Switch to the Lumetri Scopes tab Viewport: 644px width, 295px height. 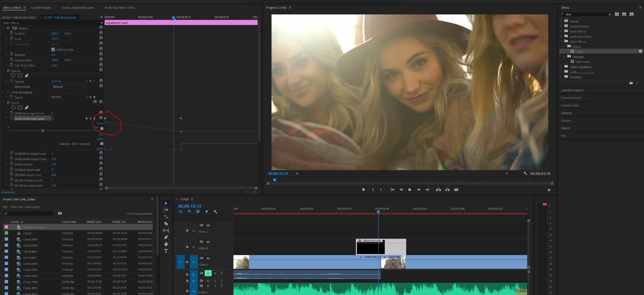[x=41, y=8]
